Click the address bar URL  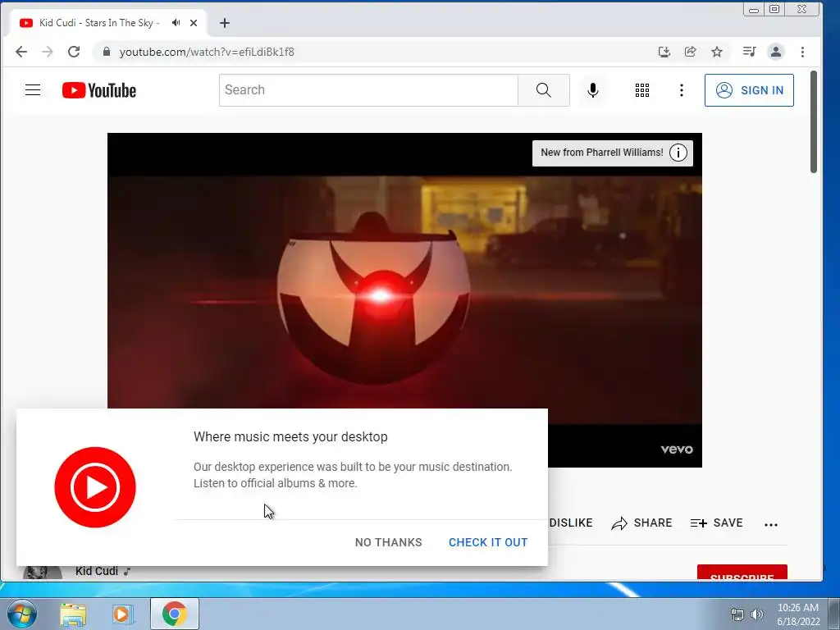207,52
